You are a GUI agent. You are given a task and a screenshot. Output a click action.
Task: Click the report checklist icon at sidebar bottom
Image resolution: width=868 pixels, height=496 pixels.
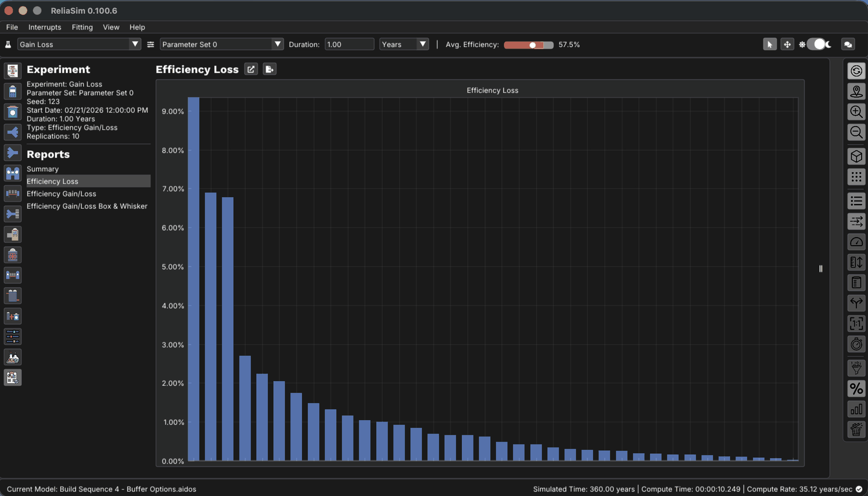click(13, 377)
